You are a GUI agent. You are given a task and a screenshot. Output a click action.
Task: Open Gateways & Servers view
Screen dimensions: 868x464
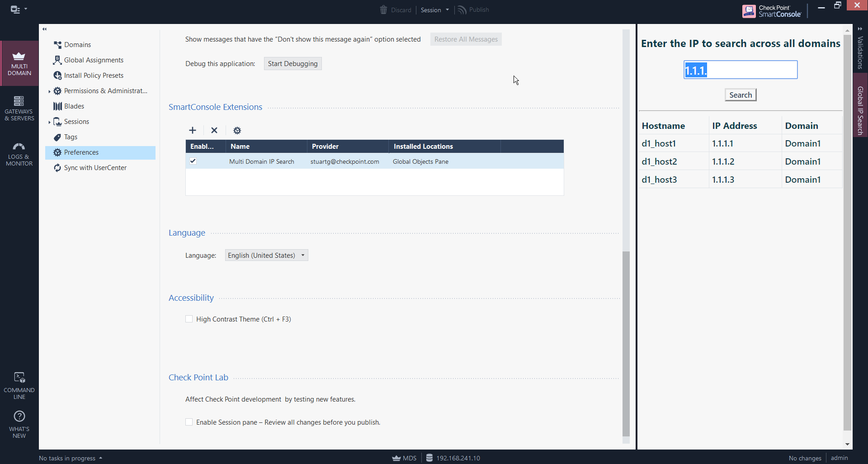point(19,109)
